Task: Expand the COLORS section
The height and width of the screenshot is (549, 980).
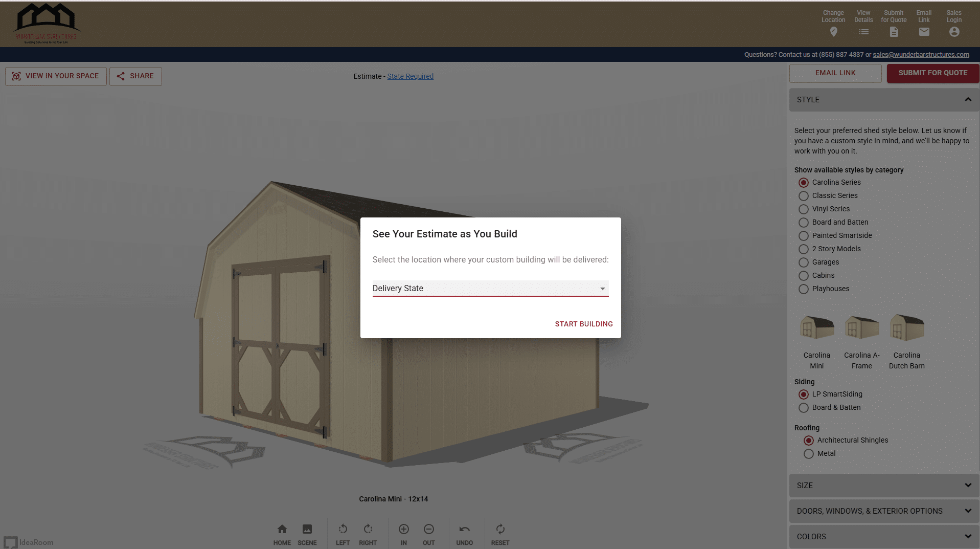Action: tap(884, 536)
